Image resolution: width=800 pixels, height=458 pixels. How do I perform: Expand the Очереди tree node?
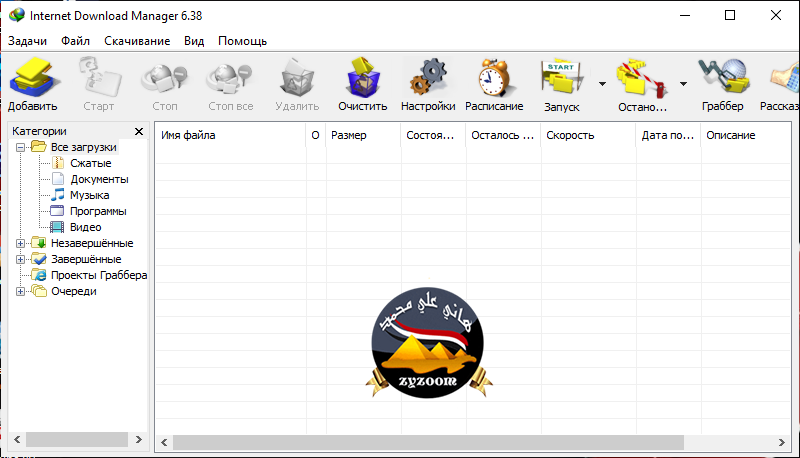coord(20,291)
